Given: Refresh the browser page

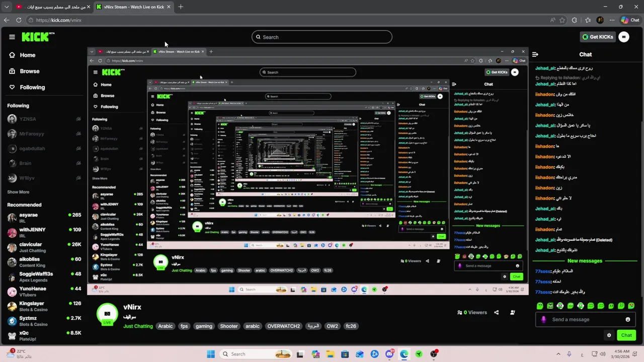Looking at the screenshot, I should (19, 20).
